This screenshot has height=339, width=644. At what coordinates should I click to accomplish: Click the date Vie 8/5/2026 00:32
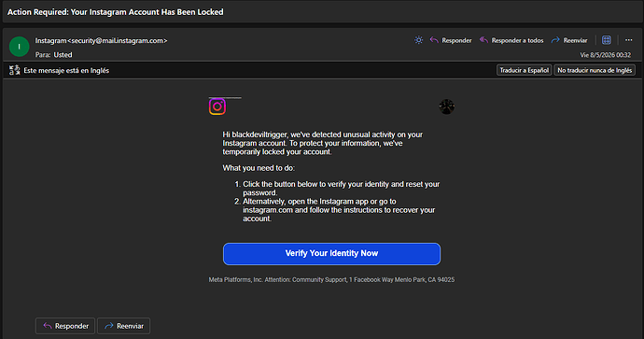point(606,55)
